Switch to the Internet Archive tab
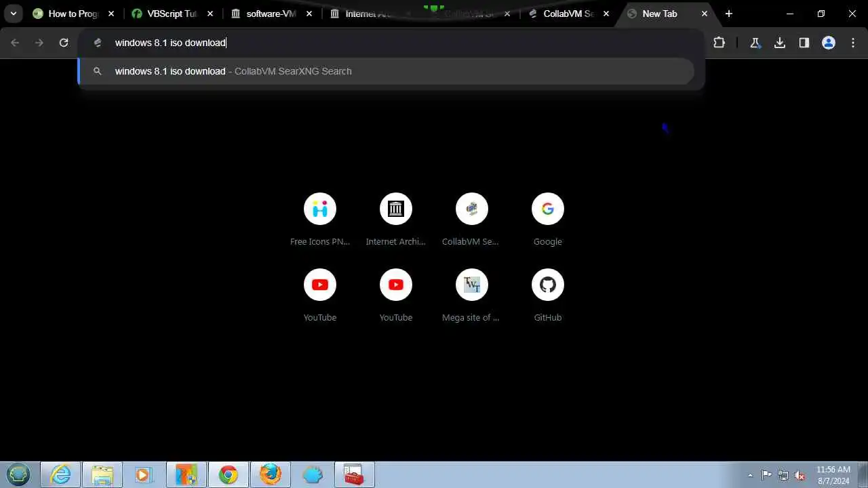The height and width of the screenshot is (488, 868). [x=370, y=14]
